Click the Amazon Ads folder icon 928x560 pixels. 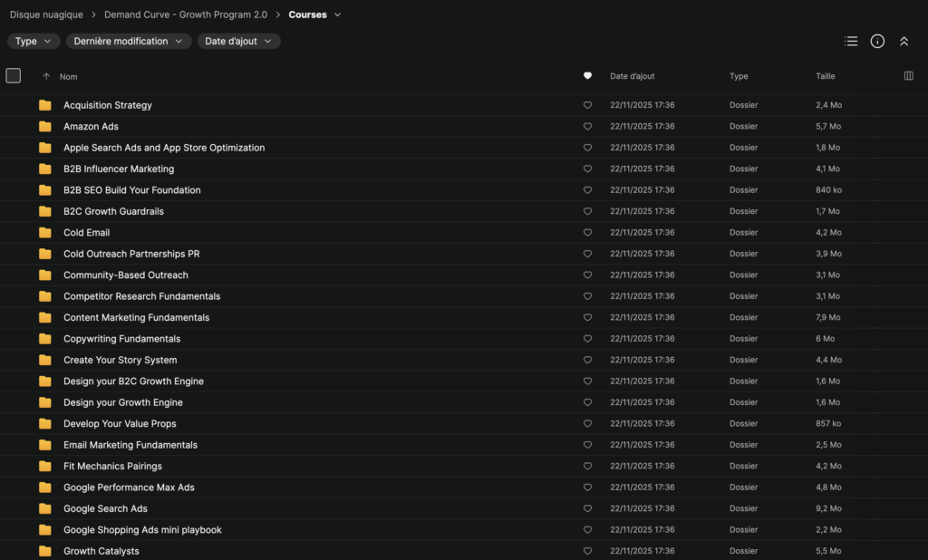coord(45,127)
